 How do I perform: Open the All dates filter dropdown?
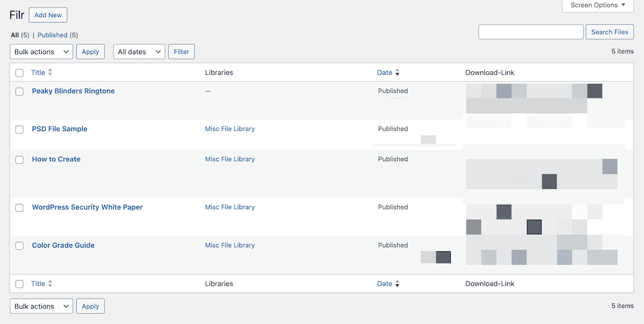click(139, 51)
